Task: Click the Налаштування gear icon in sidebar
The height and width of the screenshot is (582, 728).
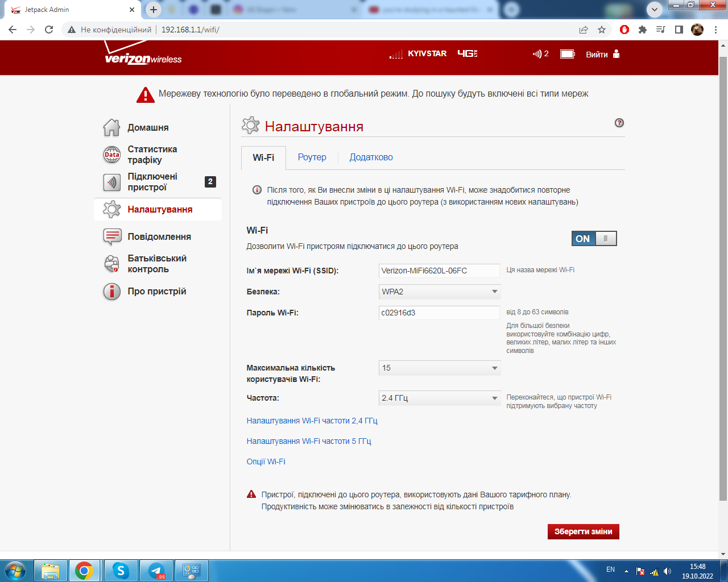Action: [x=111, y=209]
